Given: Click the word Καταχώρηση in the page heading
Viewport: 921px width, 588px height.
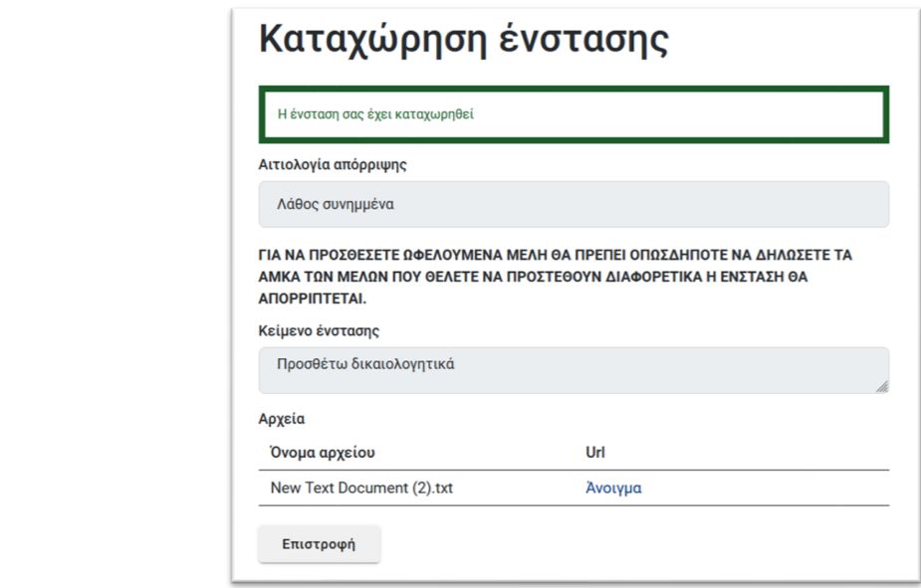Looking at the screenshot, I should click(373, 40).
